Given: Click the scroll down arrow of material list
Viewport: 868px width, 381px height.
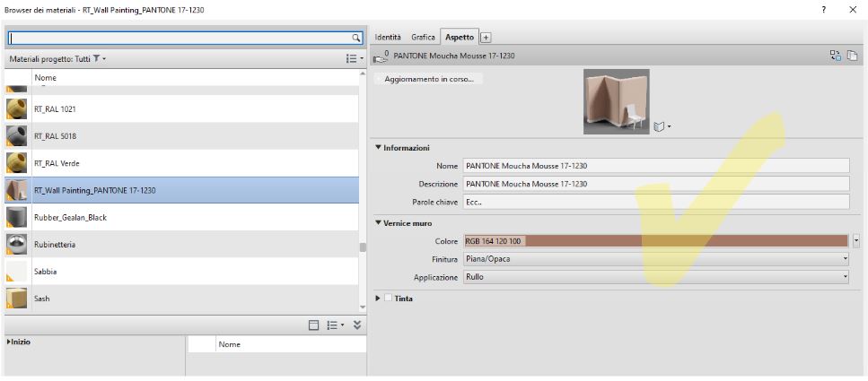Looking at the screenshot, I should click(363, 307).
